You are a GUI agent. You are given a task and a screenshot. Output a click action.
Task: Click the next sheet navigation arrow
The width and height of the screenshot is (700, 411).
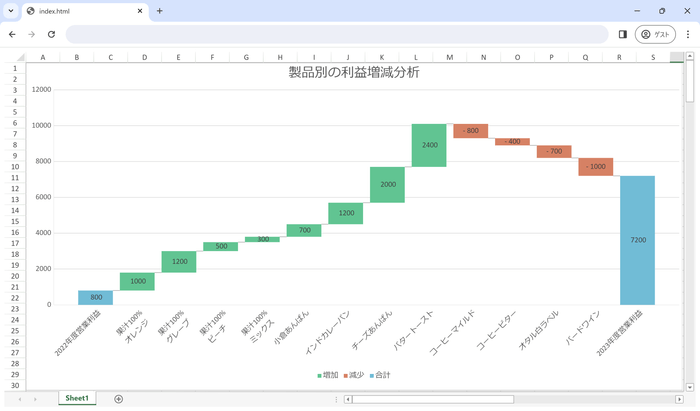(x=35, y=399)
